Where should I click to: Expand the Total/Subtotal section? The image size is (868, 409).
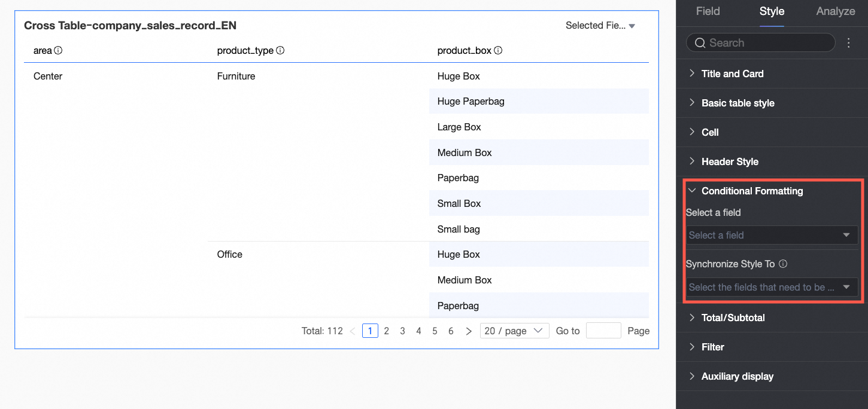(x=733, y=318)
